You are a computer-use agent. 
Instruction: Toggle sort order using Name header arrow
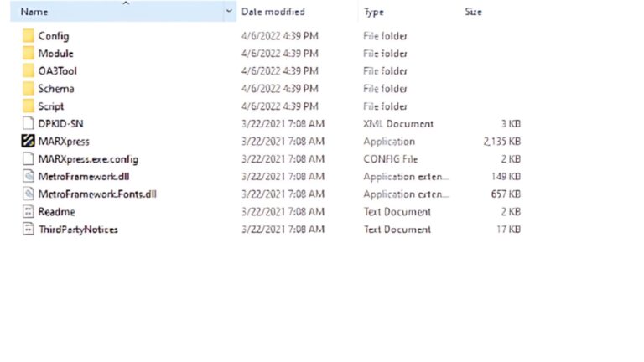126,4
